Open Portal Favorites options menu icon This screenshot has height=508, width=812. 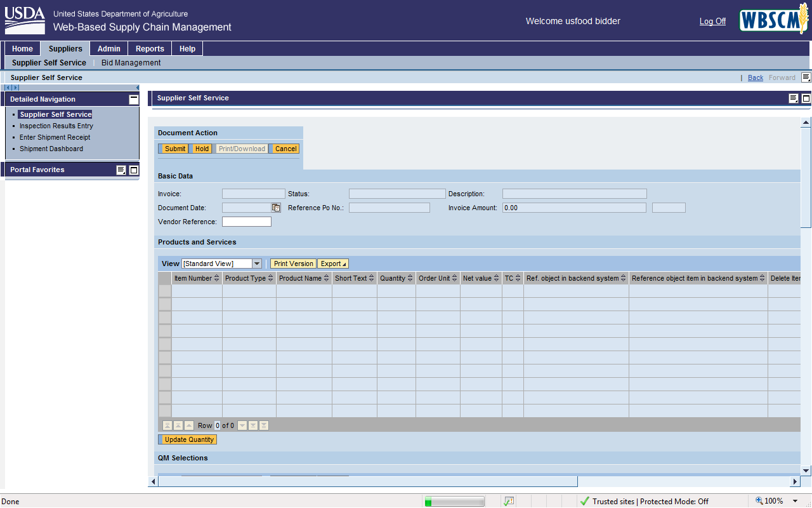tap(121, 170)
